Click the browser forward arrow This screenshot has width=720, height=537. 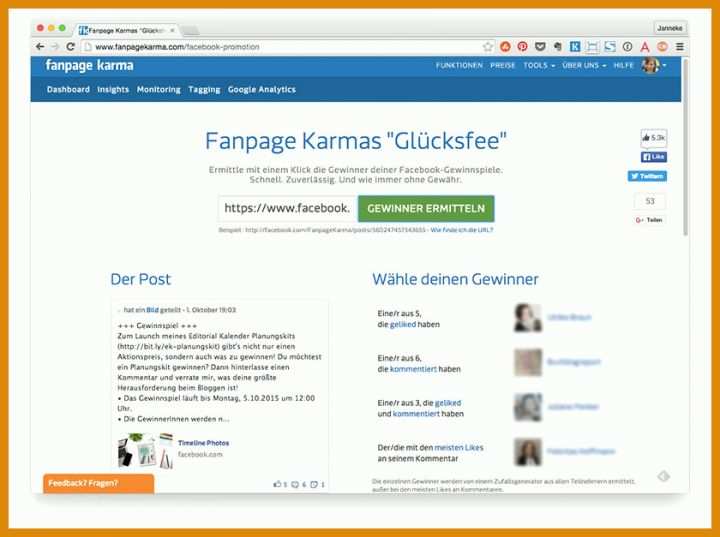click(x=55, y=47)
